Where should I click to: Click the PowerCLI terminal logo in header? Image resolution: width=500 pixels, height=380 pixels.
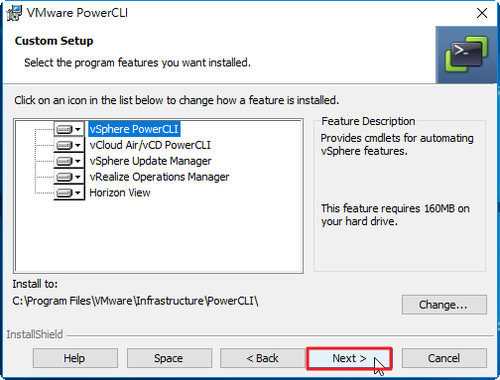(466, 54)
